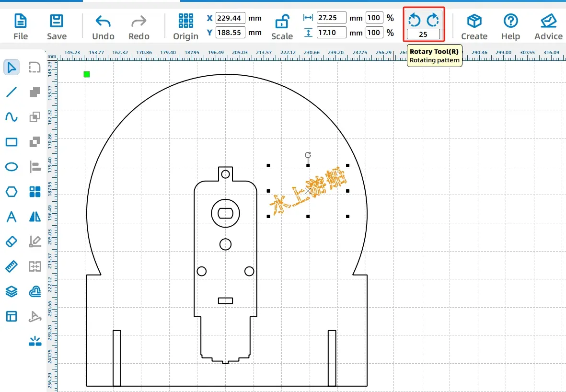Click the laser burst icon

[35, 341]
